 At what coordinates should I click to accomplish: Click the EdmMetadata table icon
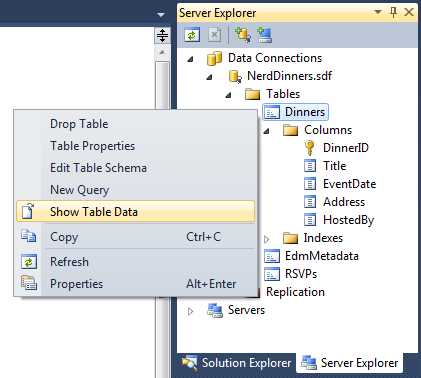click(272, 256)
